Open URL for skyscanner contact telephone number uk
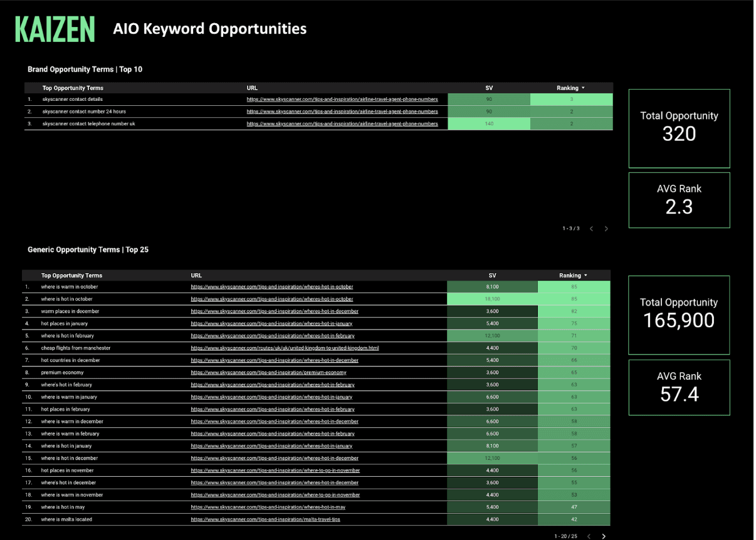 [x=342, y=124]
